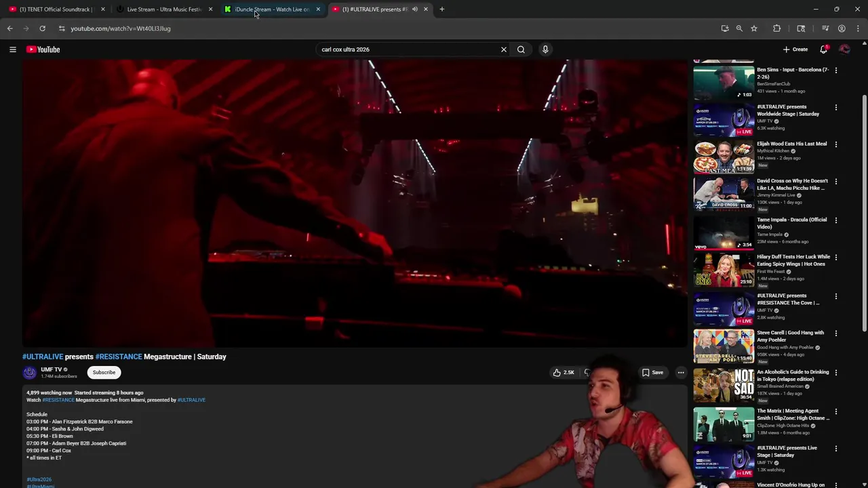Screen dimensions: 868x488
Task: Go back in browser history
Action: (9, 28)
